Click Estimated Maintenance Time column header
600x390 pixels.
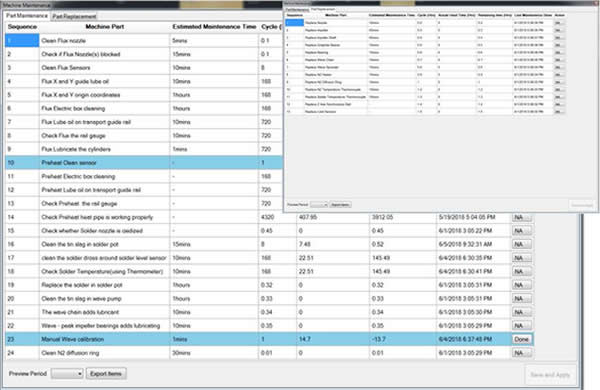click(214, 27)
